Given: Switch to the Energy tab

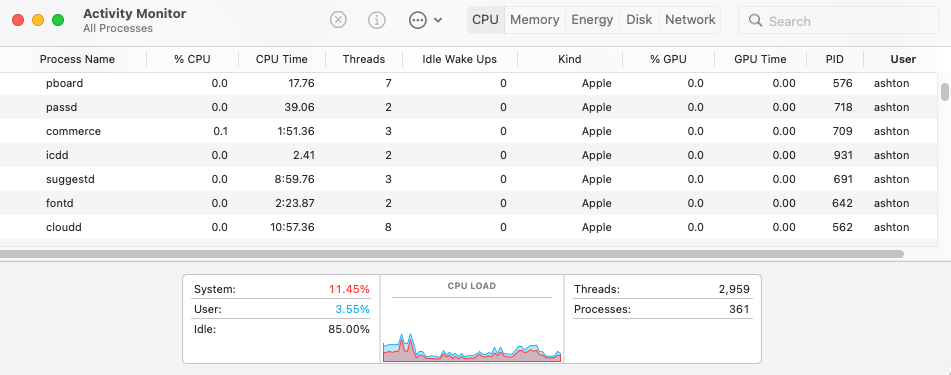Looking at the screenshot, I should tap(592, 19).
